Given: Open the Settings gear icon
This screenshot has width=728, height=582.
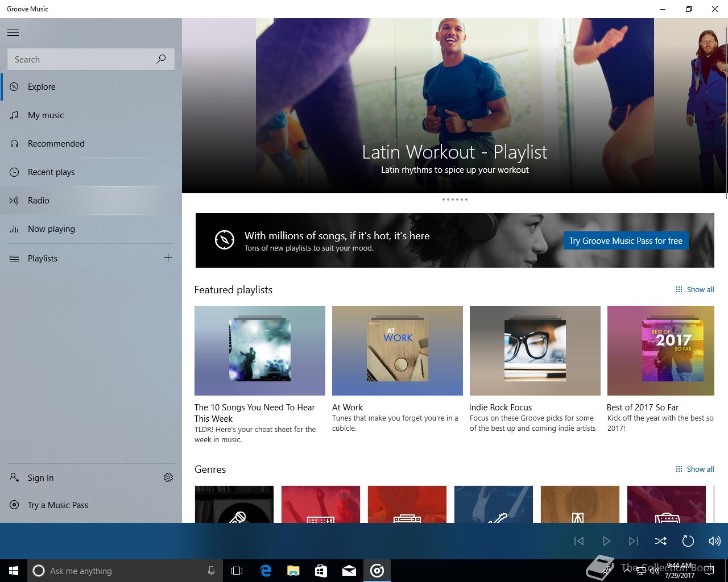Looking at the screenshot, I should pos(168,477).
